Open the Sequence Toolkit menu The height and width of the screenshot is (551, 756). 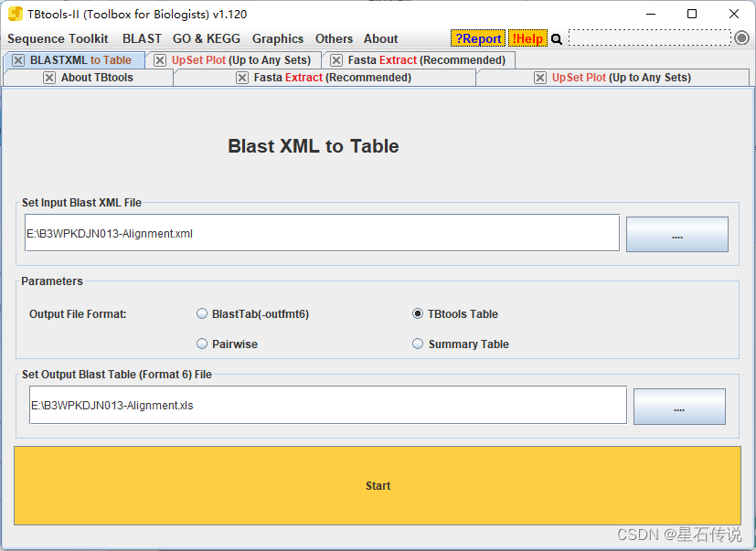pyautogui.click(x=58, y=38)
